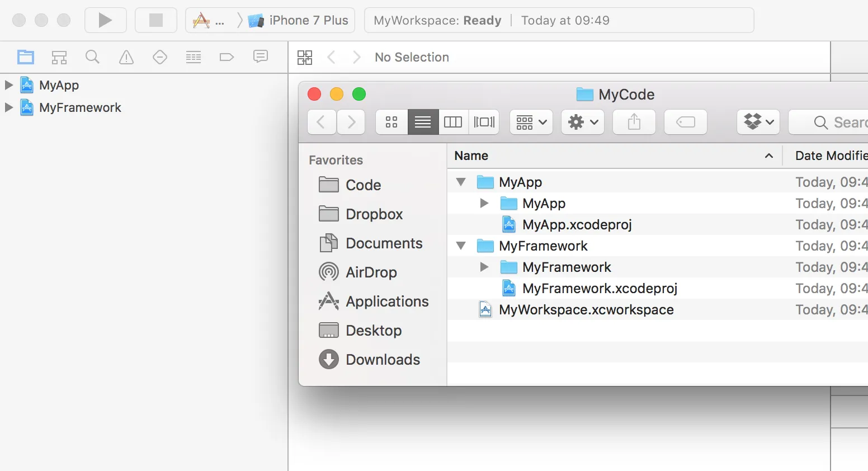Switch Finder to Cover Flow view
The image size is (868, 471).
coord(484,122)
